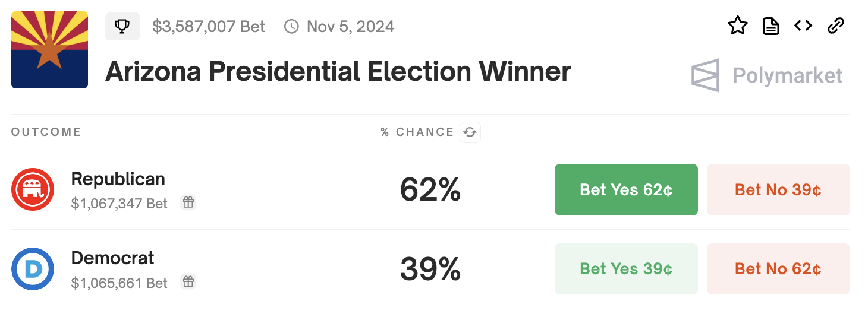
Task: Click the Democrat party logo
Action: coord(33,269)
